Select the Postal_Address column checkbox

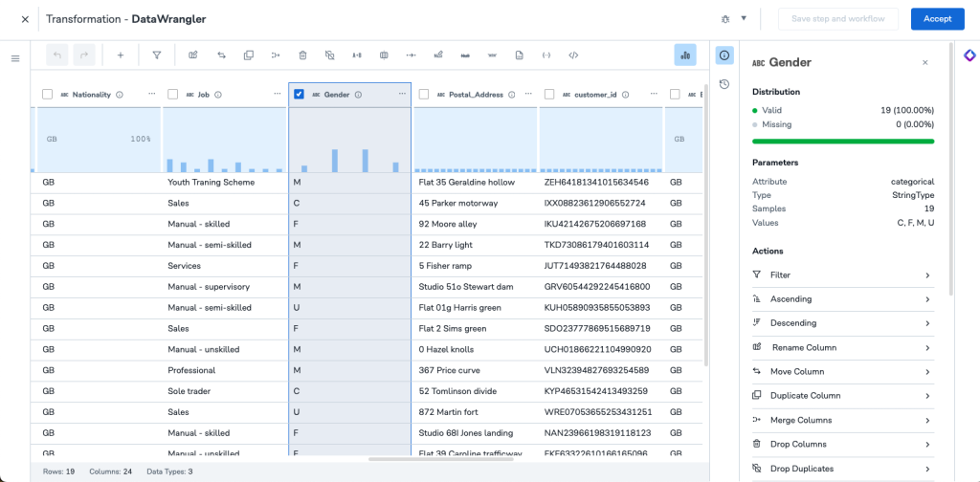[424, 95]
